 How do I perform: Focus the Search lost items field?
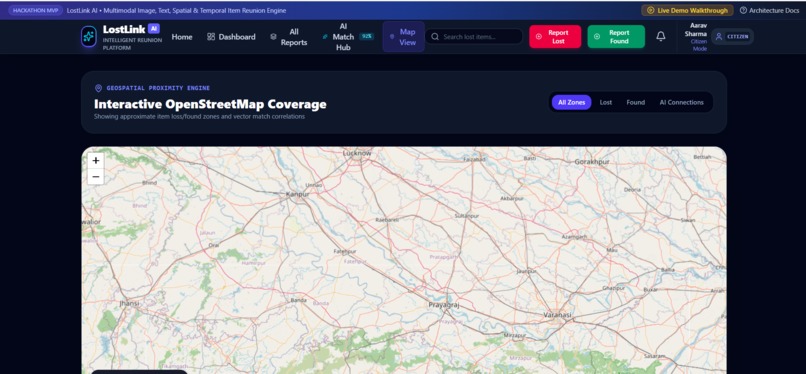(474, 37)
